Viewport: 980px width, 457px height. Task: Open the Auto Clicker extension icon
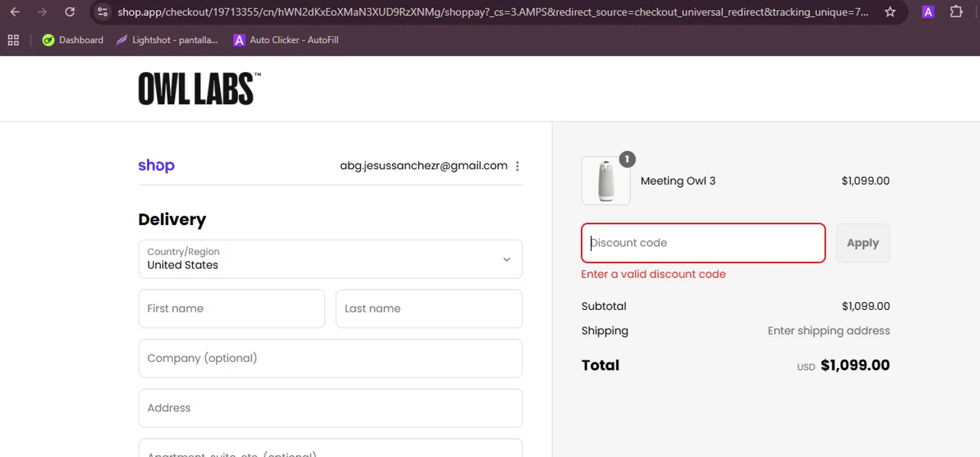pos(928,12)
